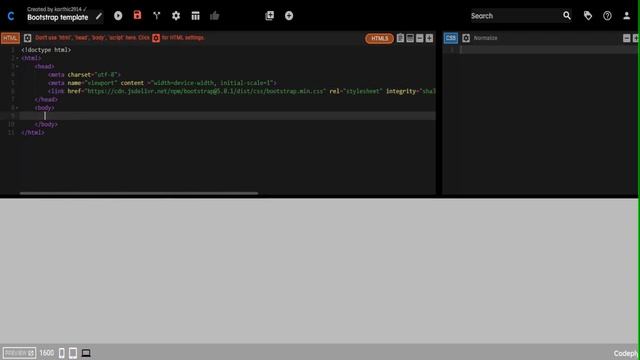Screen dimensions: 640x360
Task: Switch preview to laptop size
Action: point(86,353)
